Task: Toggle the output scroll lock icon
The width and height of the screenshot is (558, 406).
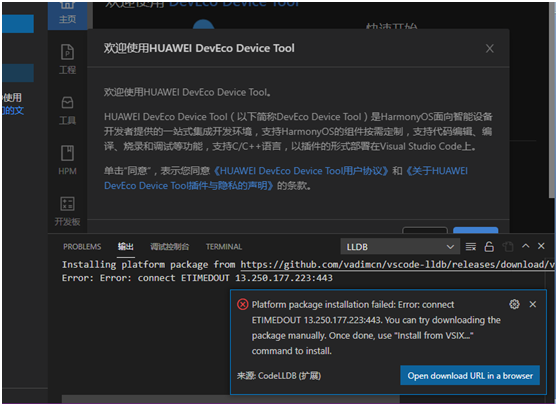Action: coord(489,247)
